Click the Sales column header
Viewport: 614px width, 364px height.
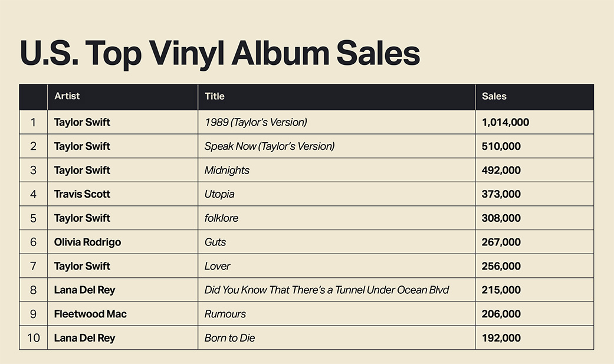494,96
